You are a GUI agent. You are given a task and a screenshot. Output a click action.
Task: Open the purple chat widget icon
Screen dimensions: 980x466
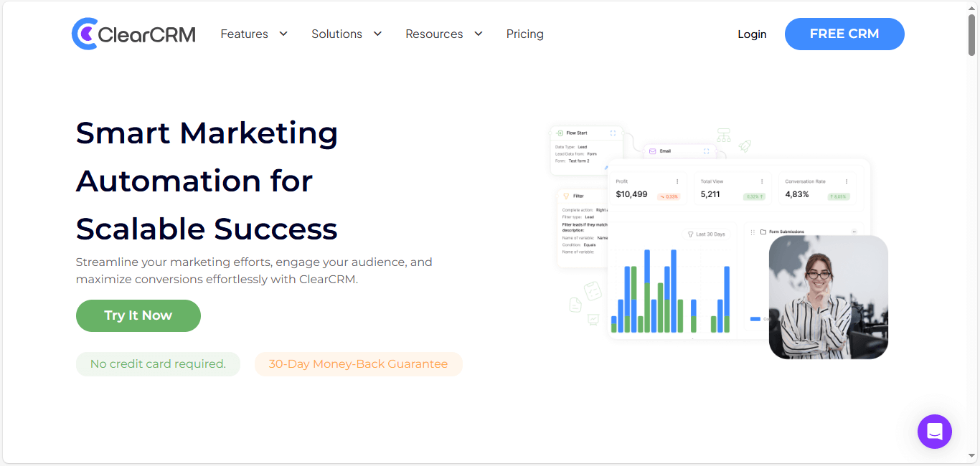934,432
